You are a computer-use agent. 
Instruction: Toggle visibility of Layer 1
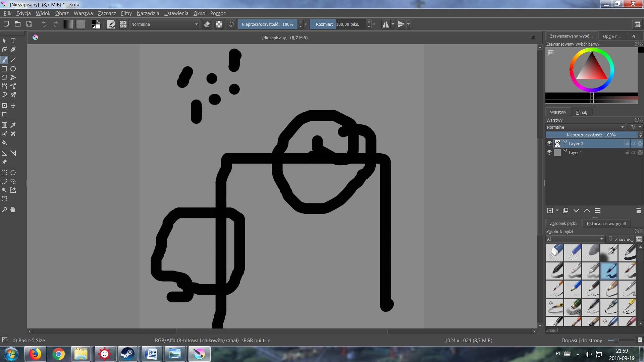pyautogui.click(x=549, y=153)
